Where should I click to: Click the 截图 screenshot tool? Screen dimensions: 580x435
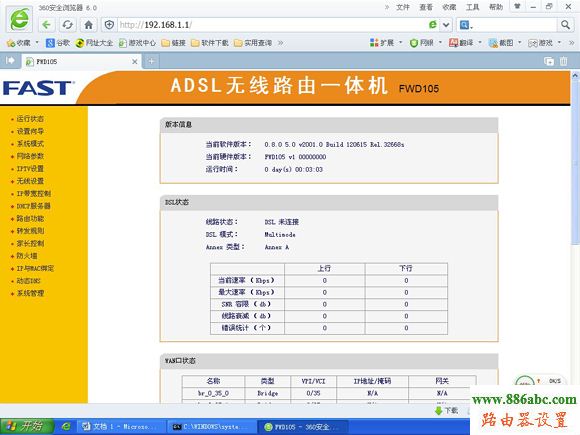point(501,43)
